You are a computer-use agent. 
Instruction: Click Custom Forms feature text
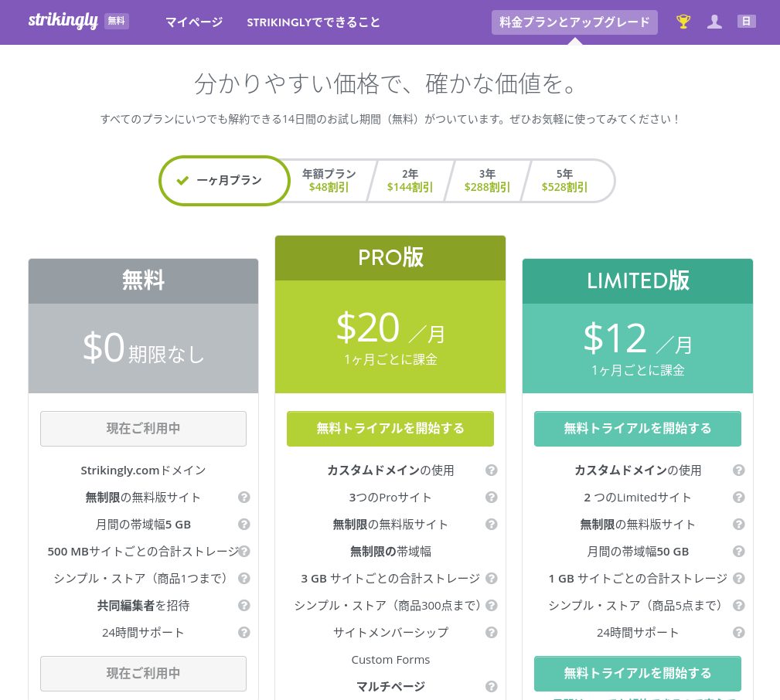tap(390, 660)
